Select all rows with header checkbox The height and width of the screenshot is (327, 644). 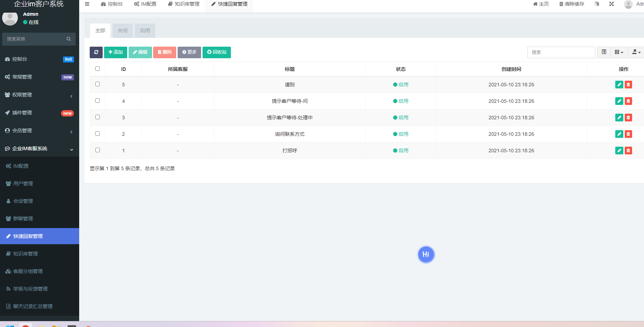point(97,69)
